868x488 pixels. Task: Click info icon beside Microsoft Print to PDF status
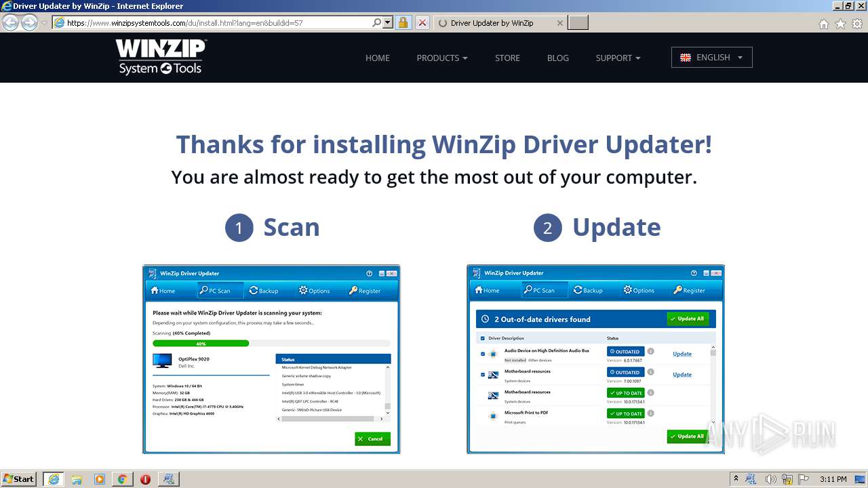pos(650,413)
